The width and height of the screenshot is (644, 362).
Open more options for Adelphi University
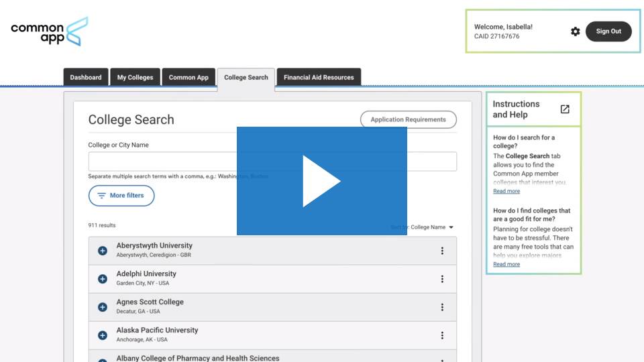(442, 279)
